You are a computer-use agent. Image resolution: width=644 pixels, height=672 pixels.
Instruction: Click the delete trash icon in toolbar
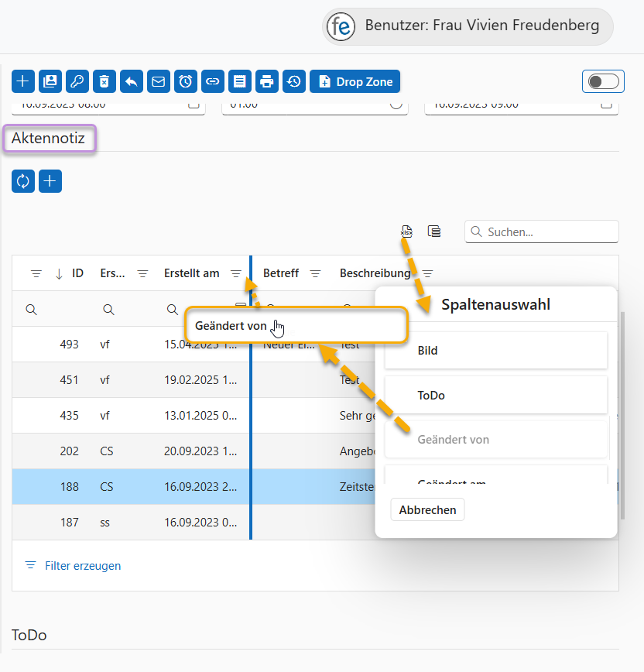(x=104, y=81)
